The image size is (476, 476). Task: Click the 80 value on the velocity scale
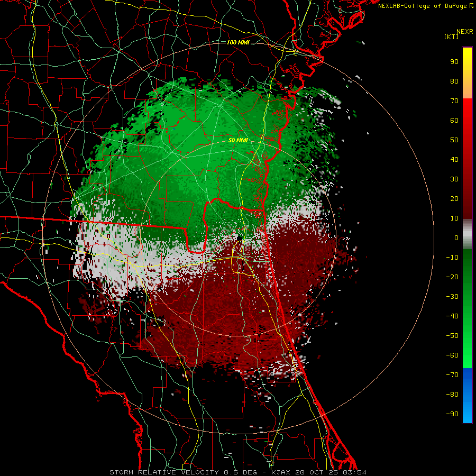454,81
